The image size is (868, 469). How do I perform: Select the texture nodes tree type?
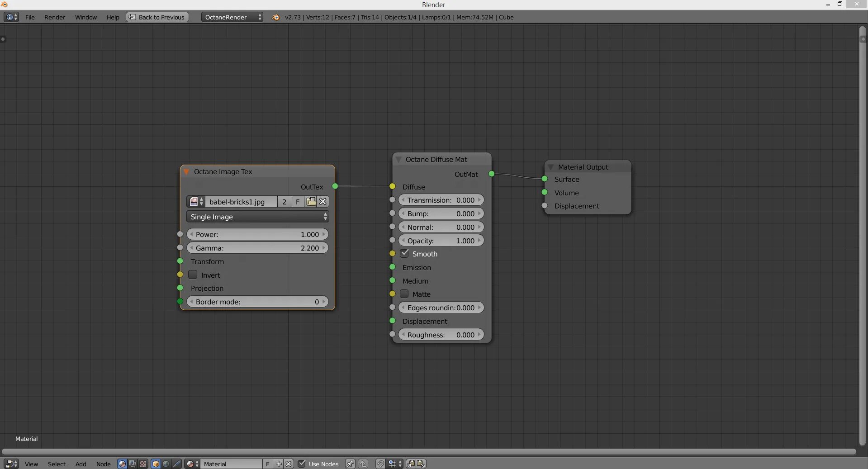143,464
